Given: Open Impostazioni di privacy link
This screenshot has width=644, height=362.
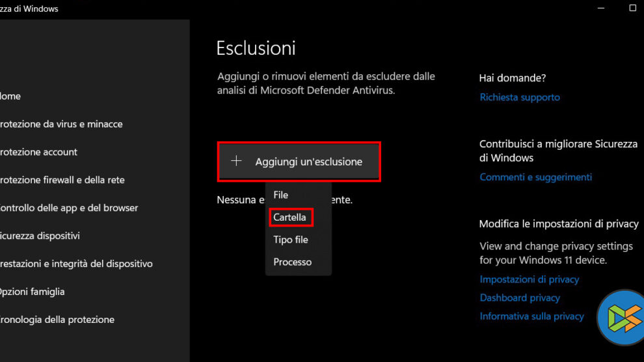Looking at the screenshot, I should click(x=530, y=279).
